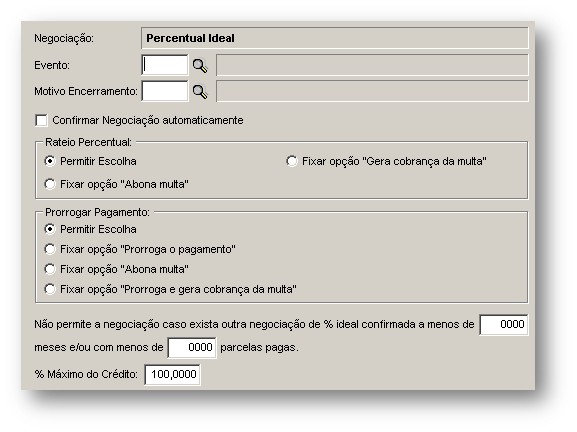Open the Motivo Encerramento search magnifier
This screenshot has width=577, height=432.
(x=200, y=92)
